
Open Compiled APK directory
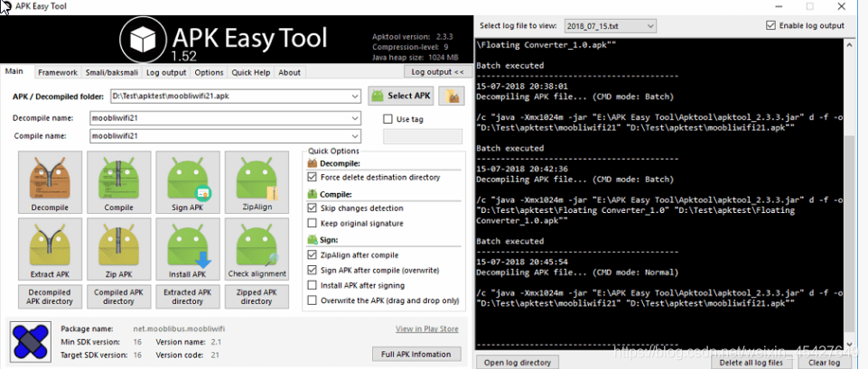pyautogui.click(x=118, y=297)
